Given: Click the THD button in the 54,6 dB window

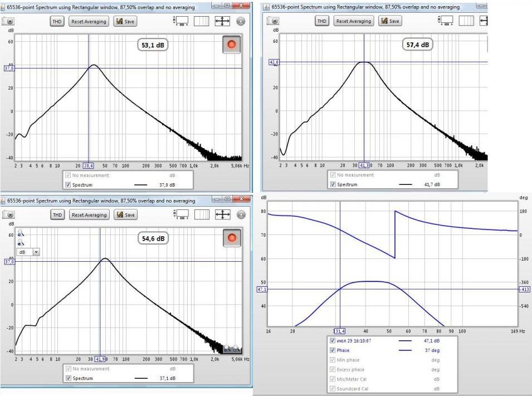Looking at the screenshot, I should [x=57, y=215].
